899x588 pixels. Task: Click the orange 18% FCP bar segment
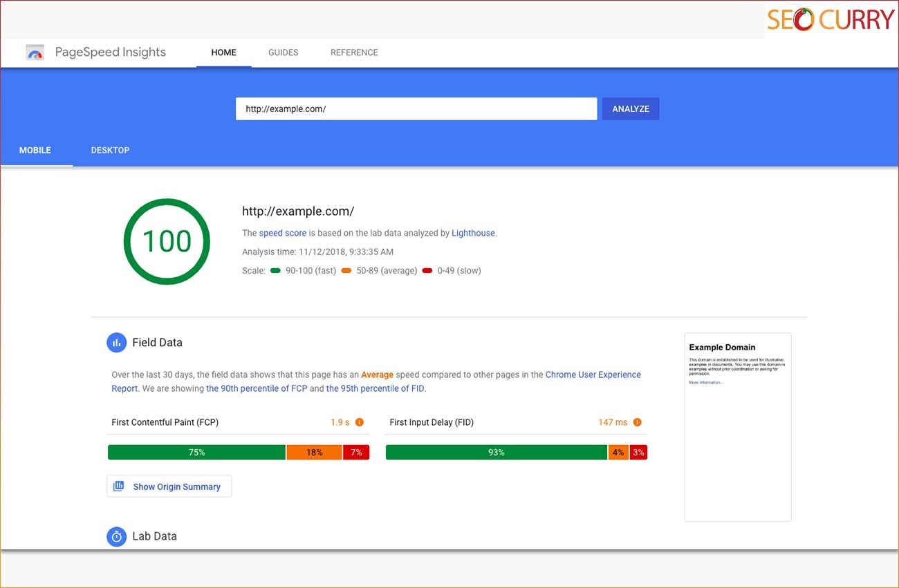coord(315,453)
